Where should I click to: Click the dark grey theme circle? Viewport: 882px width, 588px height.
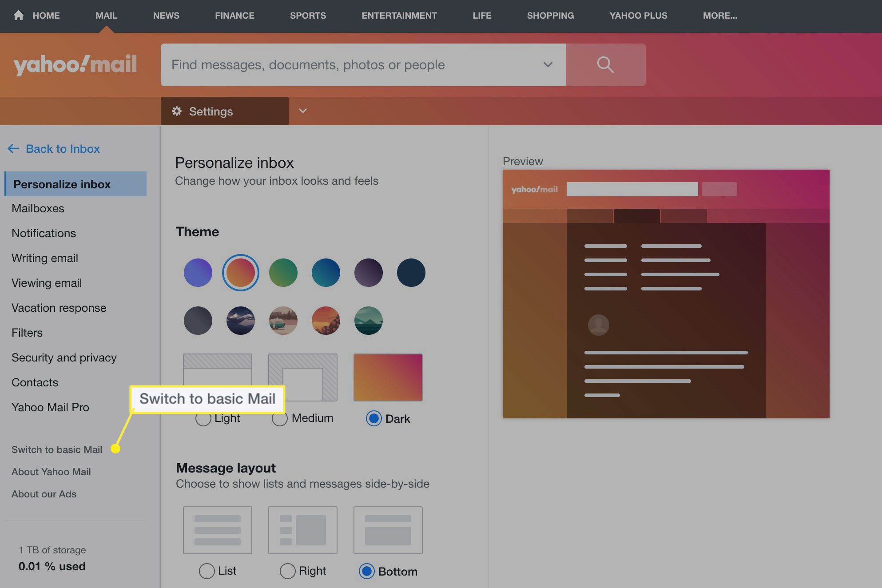(x=198, y=320)
